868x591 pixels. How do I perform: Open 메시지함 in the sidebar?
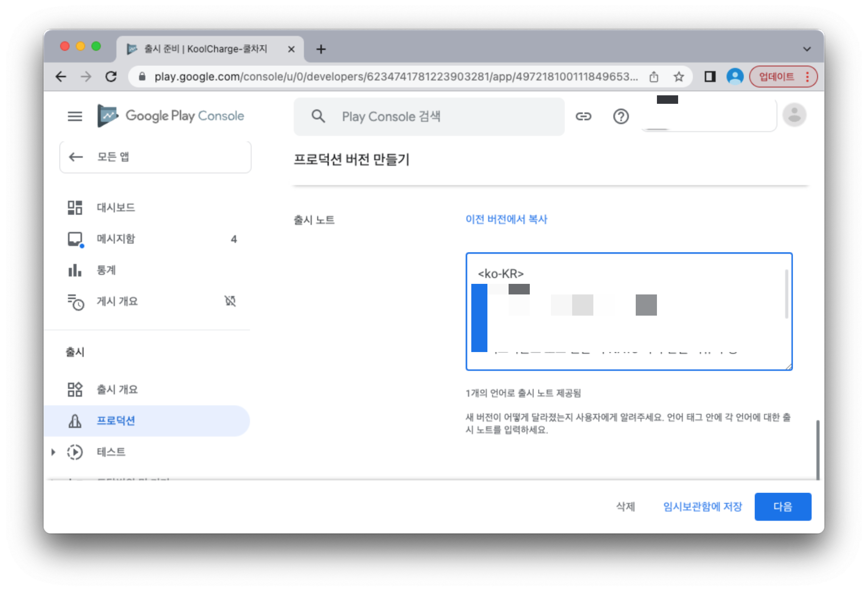click(116, 239)
